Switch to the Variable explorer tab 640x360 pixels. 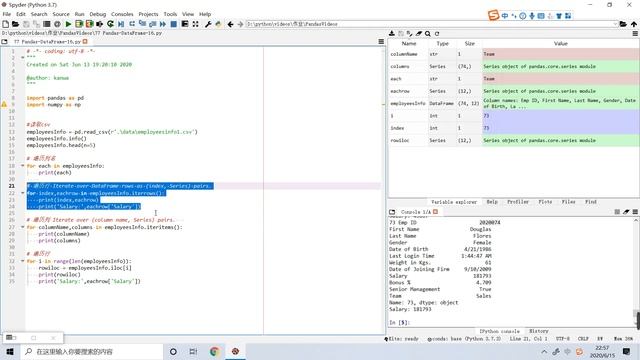click(x=454, y=202)
